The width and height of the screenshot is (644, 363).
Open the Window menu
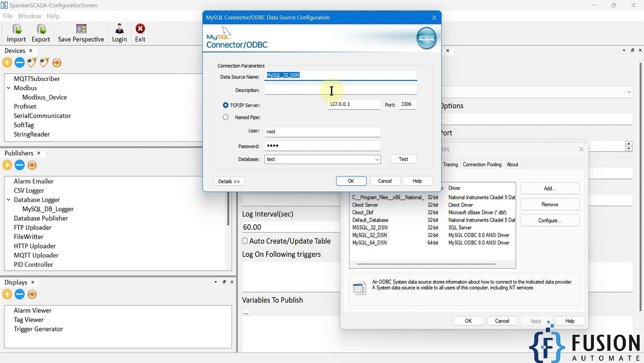pyautogui.click(x=30, y=16)
